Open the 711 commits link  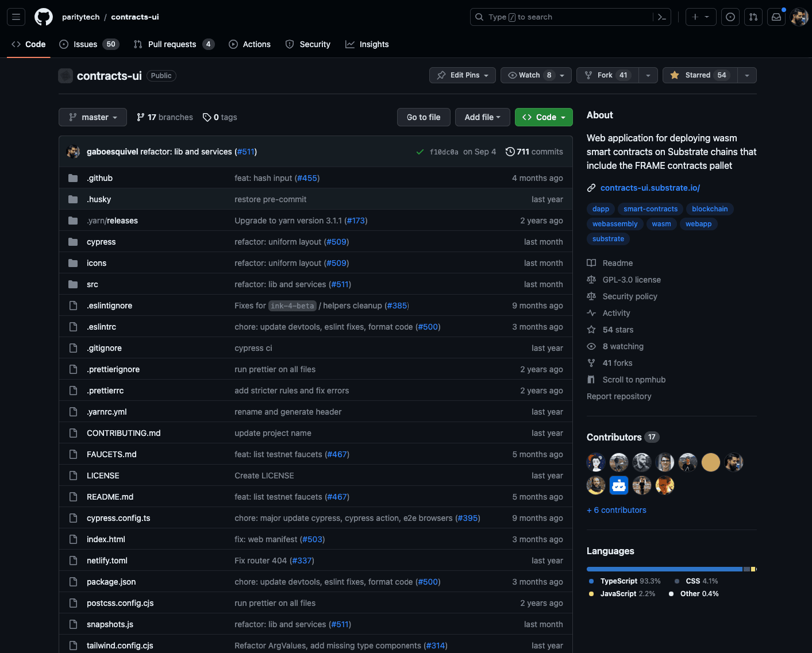pyautogui.click(x=534, y=152)
